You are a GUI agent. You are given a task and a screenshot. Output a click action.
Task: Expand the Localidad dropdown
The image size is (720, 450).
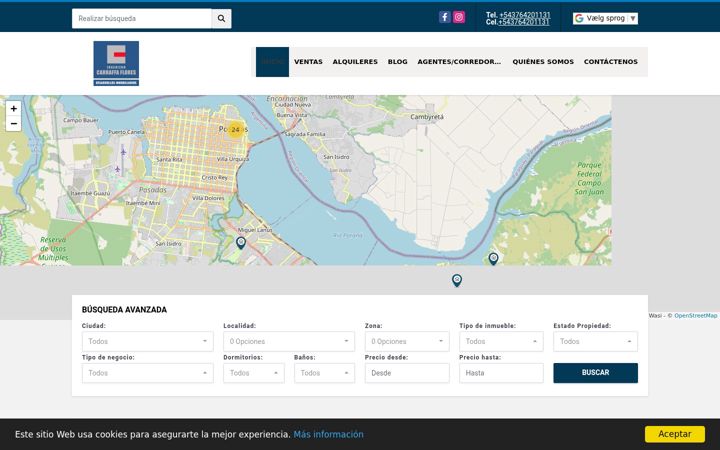point(289,341)
